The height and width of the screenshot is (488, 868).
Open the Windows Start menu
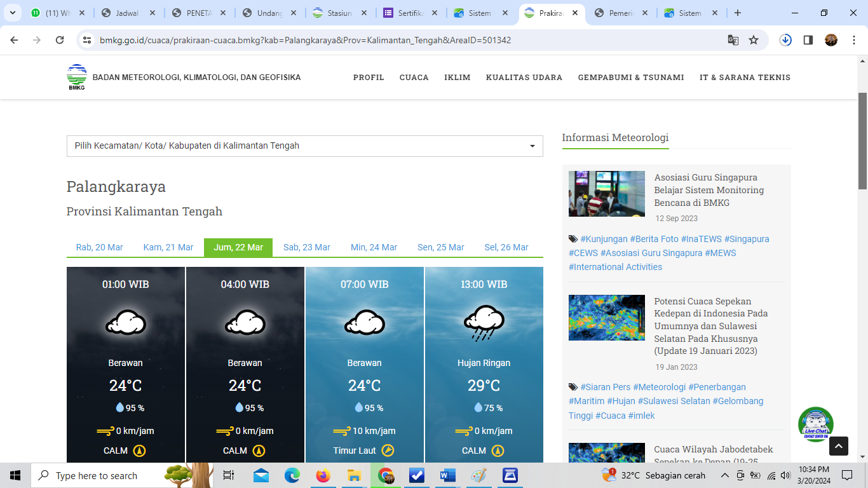coord(15,475)
